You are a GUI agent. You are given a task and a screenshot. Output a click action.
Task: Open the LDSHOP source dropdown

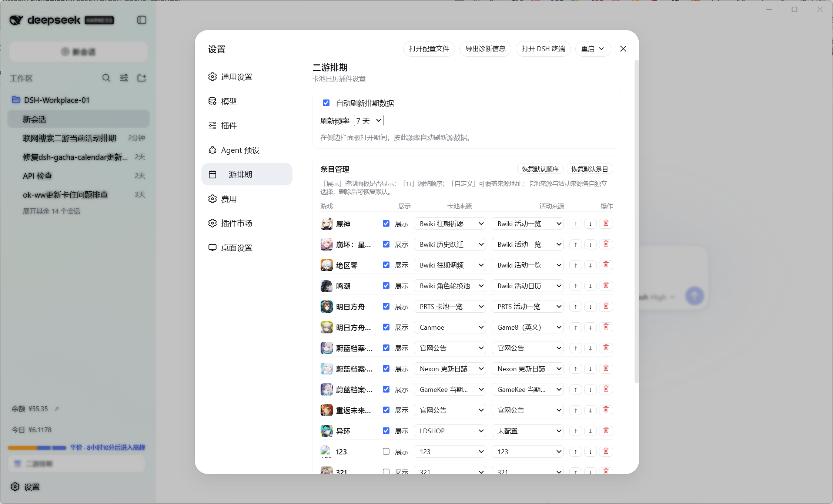[x=450, y=431]
